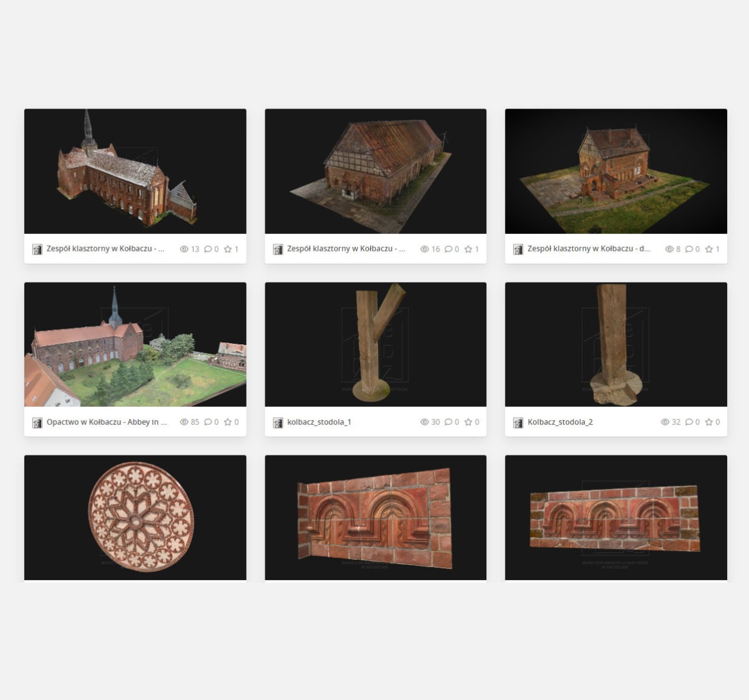
Task: Click the author avatar beside Kolbacz_stodola_2
Action: pyautogui.click(x=518, y=423)
